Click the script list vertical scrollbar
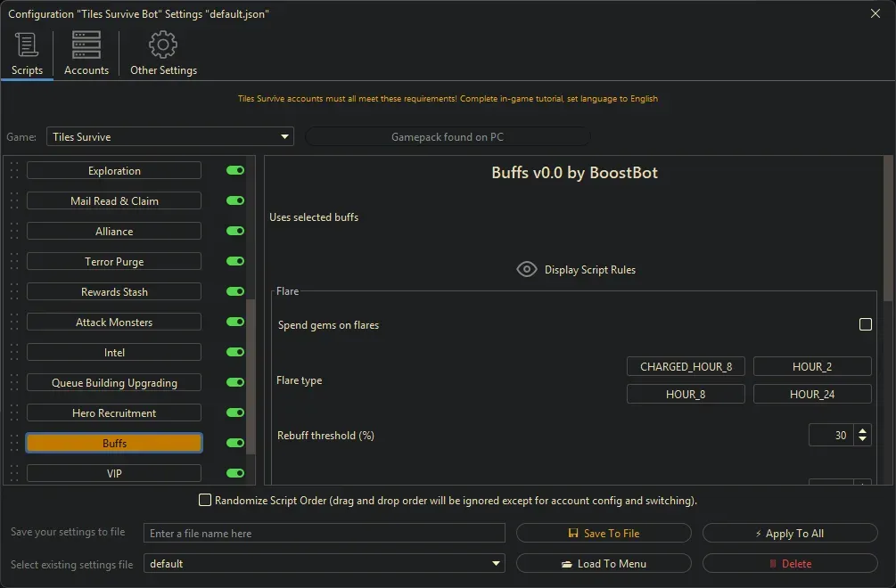This screenshot has height=588, width=896. [251, 374]
